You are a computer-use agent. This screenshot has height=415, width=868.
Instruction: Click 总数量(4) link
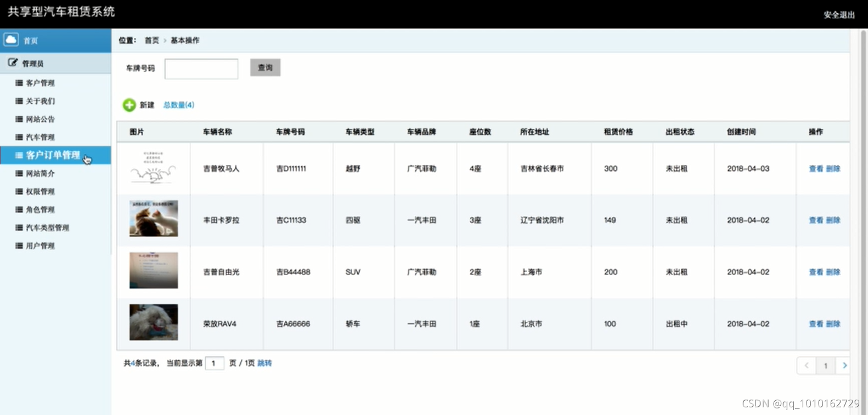(179, 105)
